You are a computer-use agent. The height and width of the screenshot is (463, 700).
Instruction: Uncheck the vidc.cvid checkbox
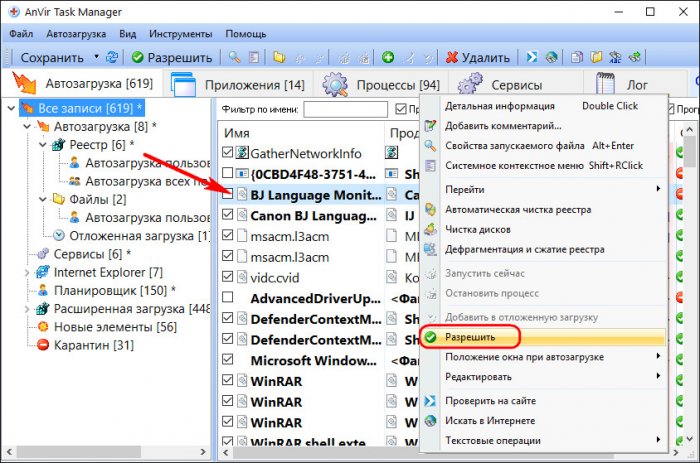point(228,276)
